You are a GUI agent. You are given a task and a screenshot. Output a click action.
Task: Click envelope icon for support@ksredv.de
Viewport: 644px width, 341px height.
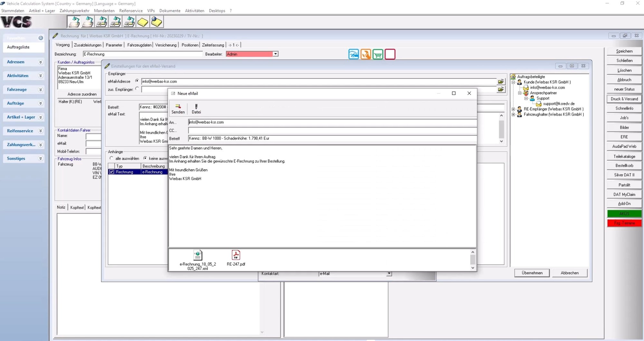[x=539, y=104]
